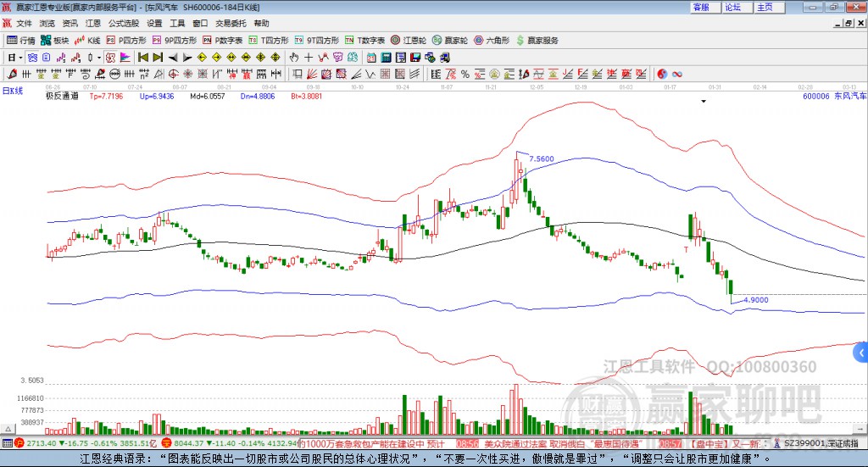Click the volume panel up-triangle button

click(x=8, y=429)
